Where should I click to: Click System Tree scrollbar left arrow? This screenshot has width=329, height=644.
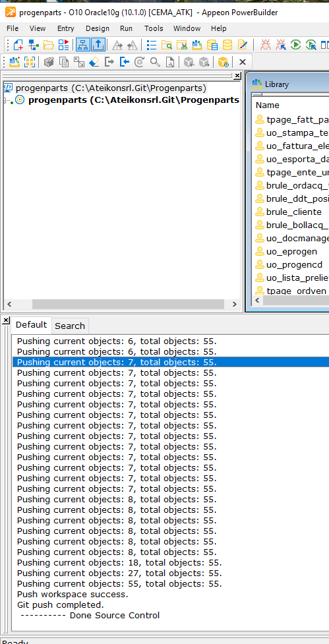click(x=9, y=305)
